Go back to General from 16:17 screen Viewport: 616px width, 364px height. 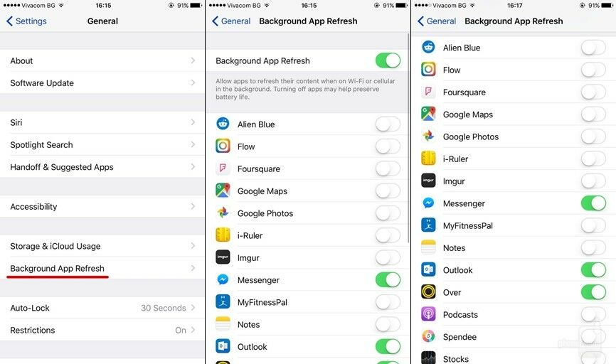437,21
